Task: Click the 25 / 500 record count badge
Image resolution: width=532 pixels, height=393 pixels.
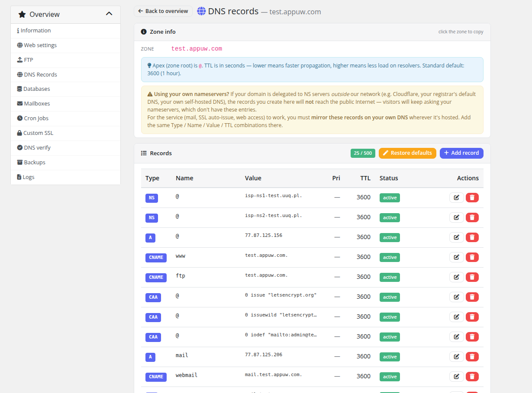Action: [363, 153]
